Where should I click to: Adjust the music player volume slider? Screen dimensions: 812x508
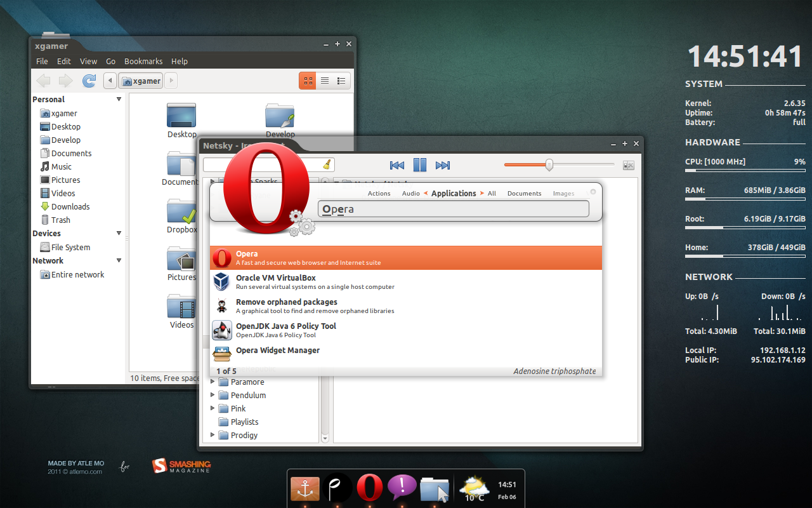(559, 165)
